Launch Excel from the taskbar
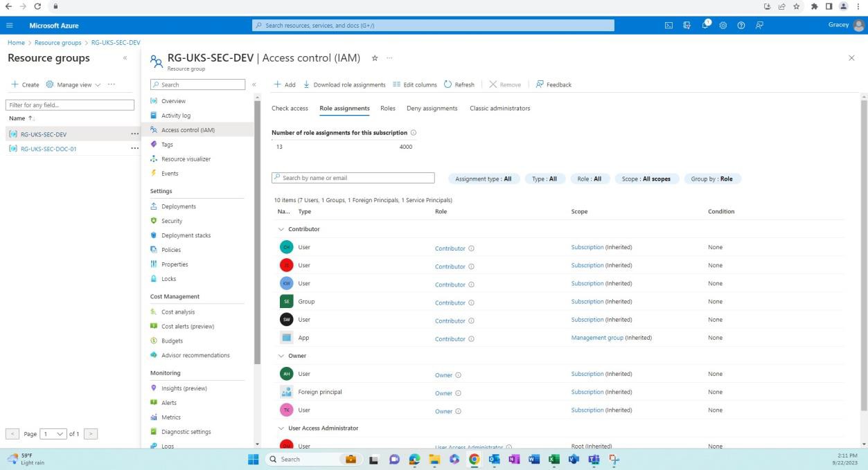Image resolution: width=868 pixels, height=470 pixels. pos(553,459)
